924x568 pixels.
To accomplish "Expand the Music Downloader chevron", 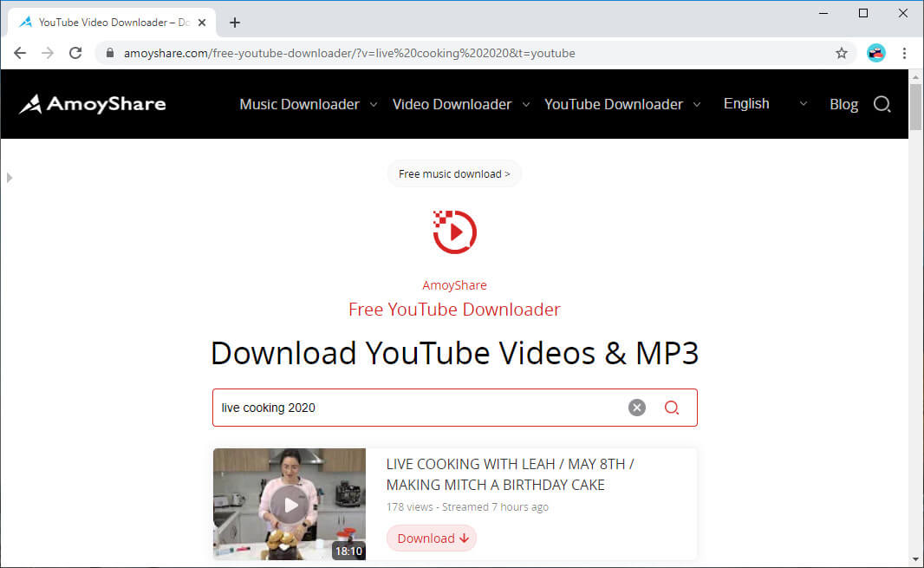I will coord(374,104).
